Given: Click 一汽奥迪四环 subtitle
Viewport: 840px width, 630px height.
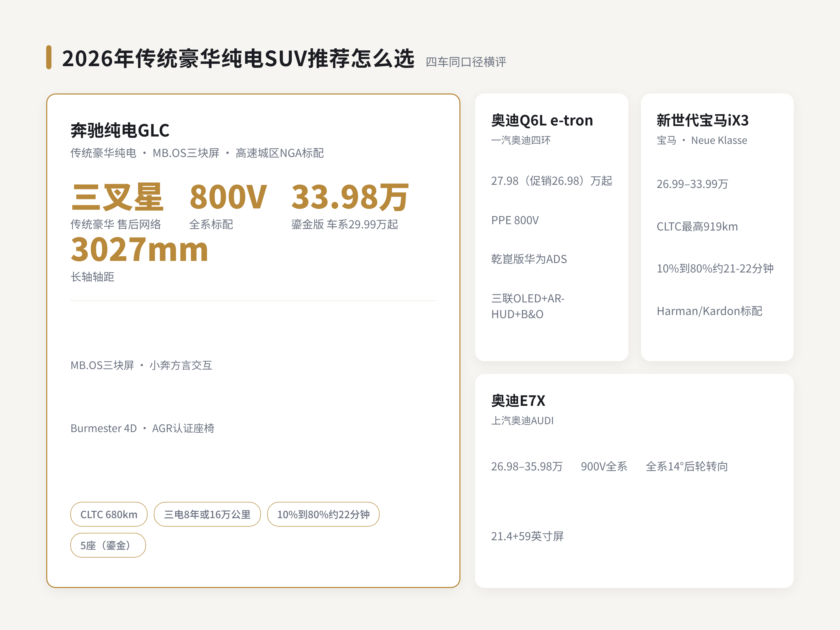Looking at the screenshot, I should click(x=521, y=140).
